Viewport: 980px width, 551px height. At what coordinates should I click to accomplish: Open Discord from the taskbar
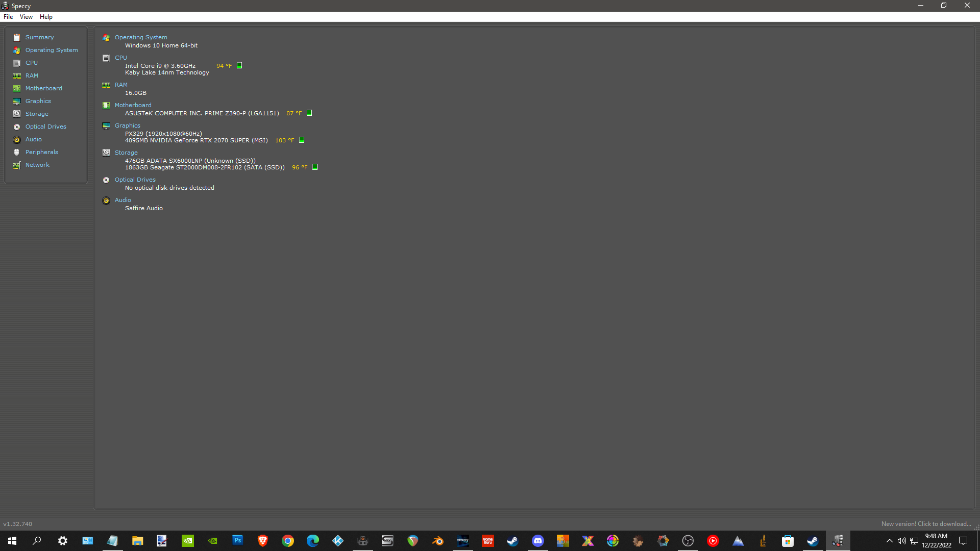538,541
